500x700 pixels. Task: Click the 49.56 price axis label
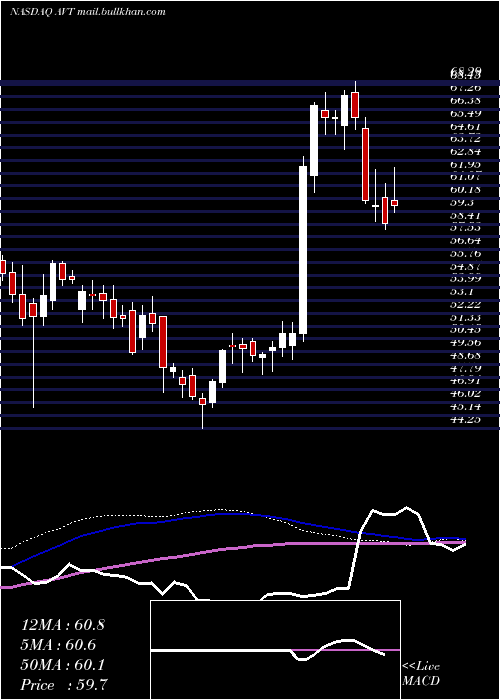click(466, 343)
